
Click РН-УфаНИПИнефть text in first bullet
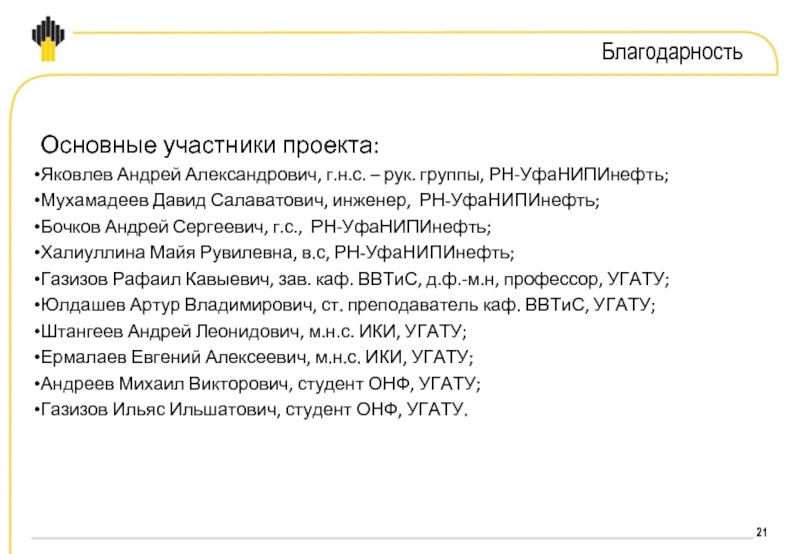point(579,175)
